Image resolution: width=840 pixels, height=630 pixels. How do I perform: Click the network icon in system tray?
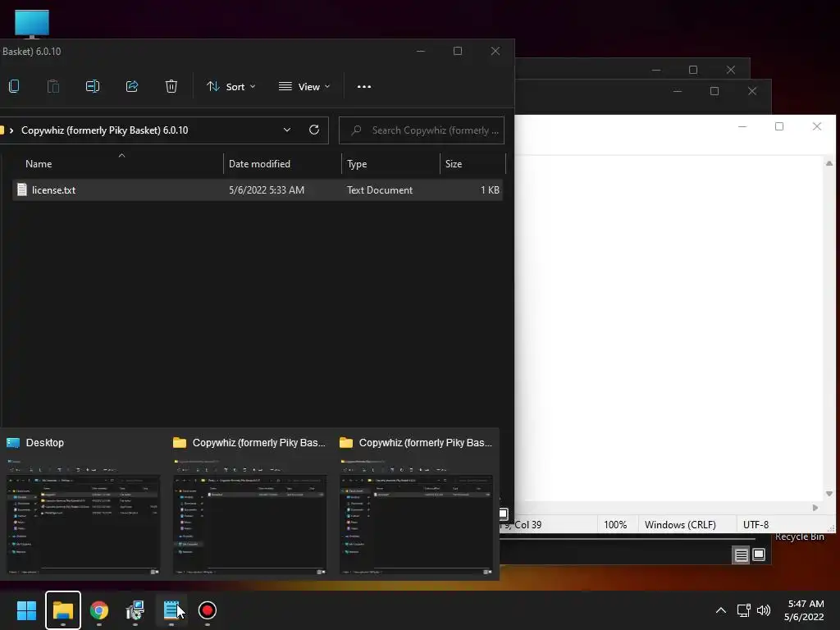743,610
